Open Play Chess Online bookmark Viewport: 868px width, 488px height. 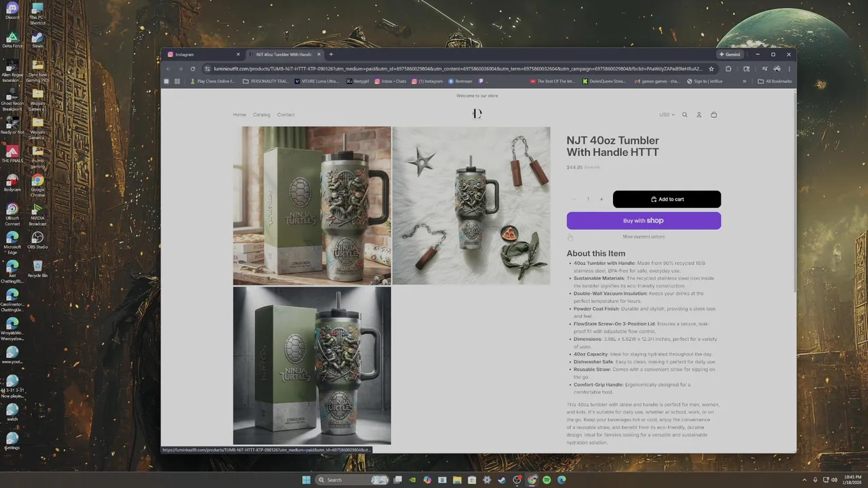pyautogui.click(x=212, y=81)
